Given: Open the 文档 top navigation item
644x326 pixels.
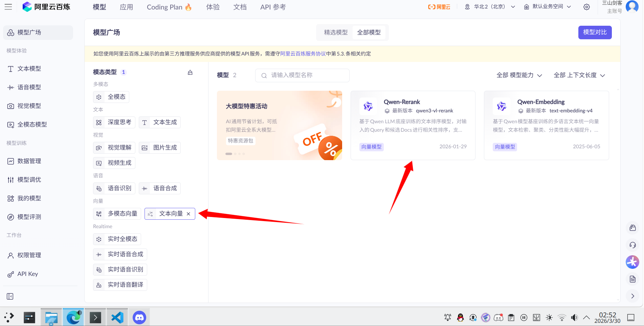Looking at the screenshot, I should tap(240, 7).
